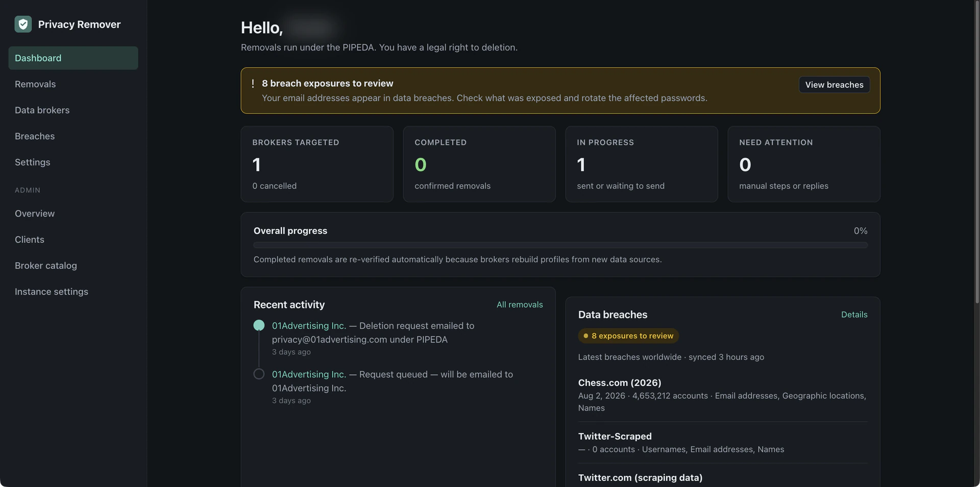Click the Chess.com (2026) breach entry title
Image resolution: width=980 pixels, height=487 pixels.
620,382
